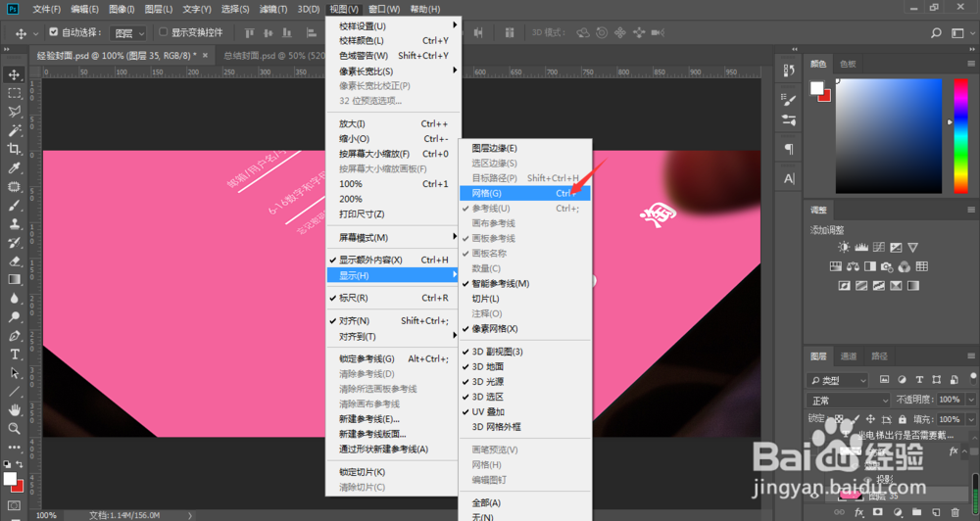Open the 图层 auto-select target dropdown

click(127, 33)
